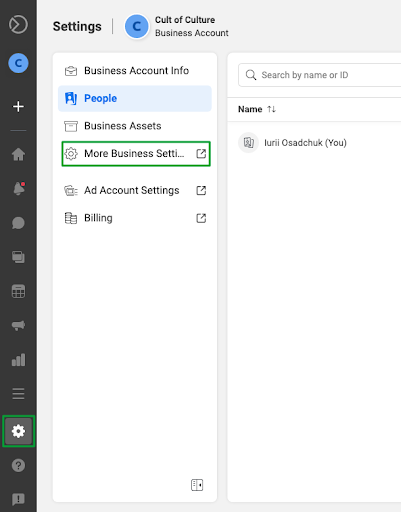Viewport: 401px width, 512px height.
Task: Open the Inbox chat bubble icon
Action: point(18,223)
